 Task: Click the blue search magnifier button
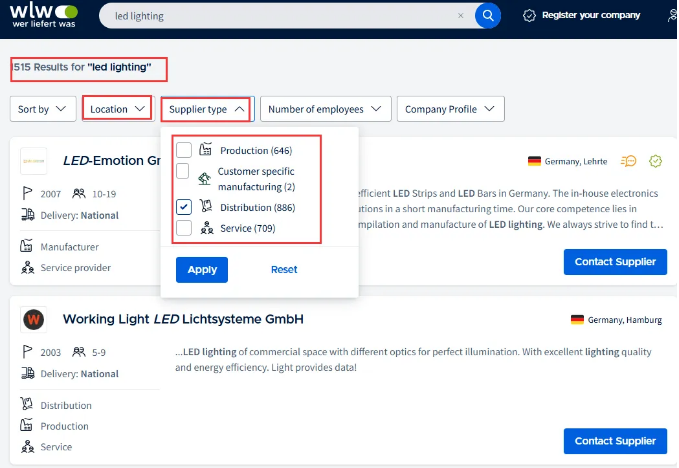[487, 16]
